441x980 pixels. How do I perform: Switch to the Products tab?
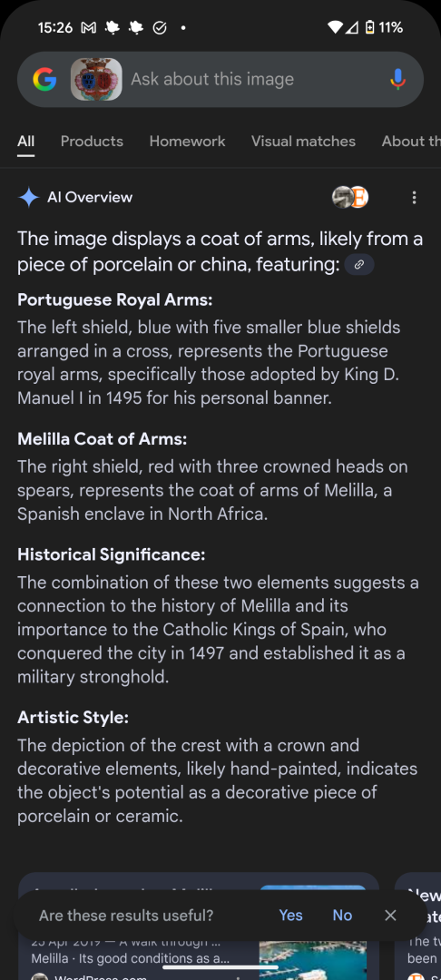click(92, 142)
